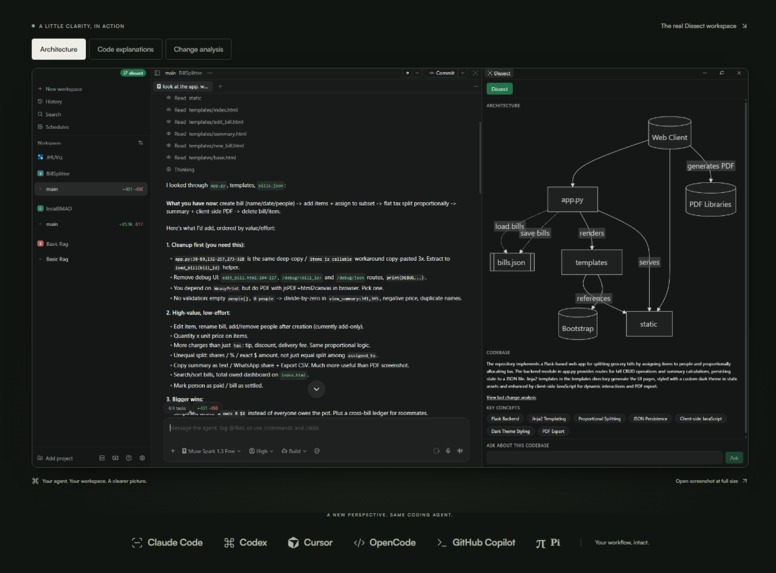Expand the Read templates/new_bill.html step

pos(205,145)
